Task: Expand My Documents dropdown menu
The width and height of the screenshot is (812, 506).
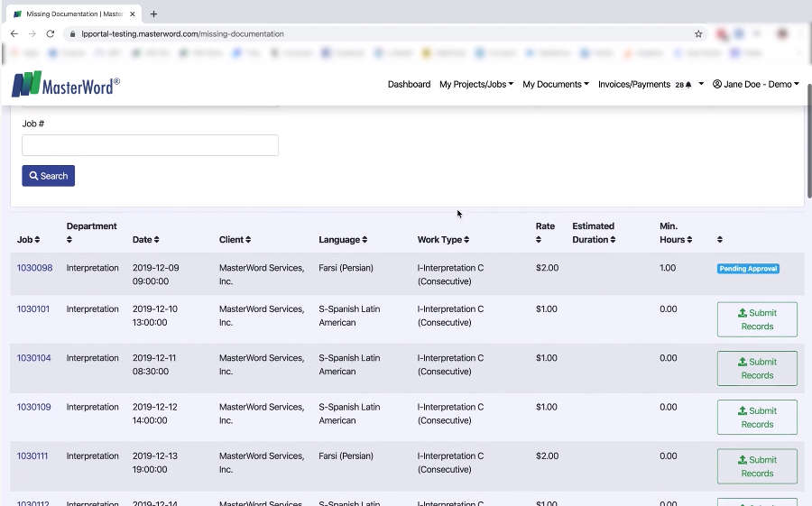Action: coord(555,85)
